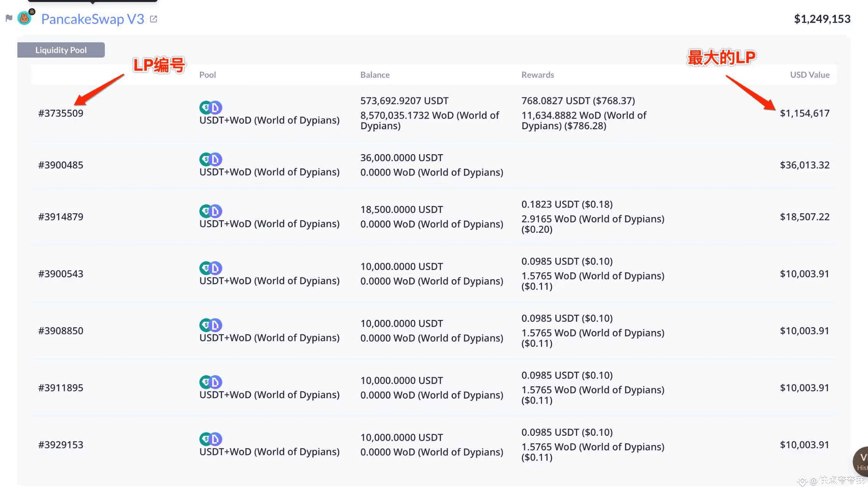This screenshot has width=868, height=491.
Task: Click the Pool column header
Action: (x=207, y=75)
